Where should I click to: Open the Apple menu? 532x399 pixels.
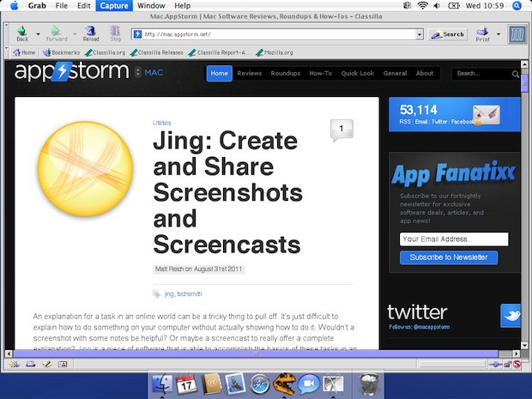pyautogui.click(x=15, y=5)
